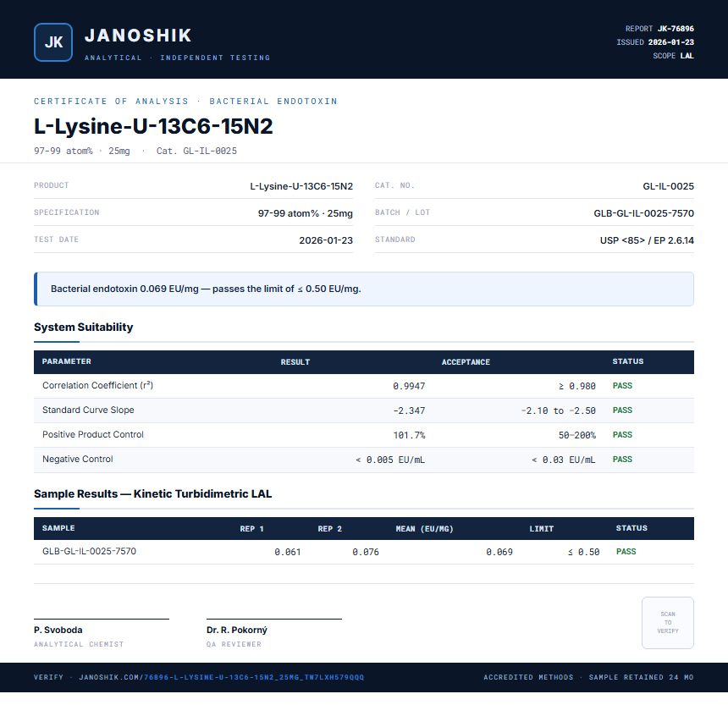The width and height of the screenshot is (728, 716).
Task: Click the Acceptance column header
Action: pos(466,362)
